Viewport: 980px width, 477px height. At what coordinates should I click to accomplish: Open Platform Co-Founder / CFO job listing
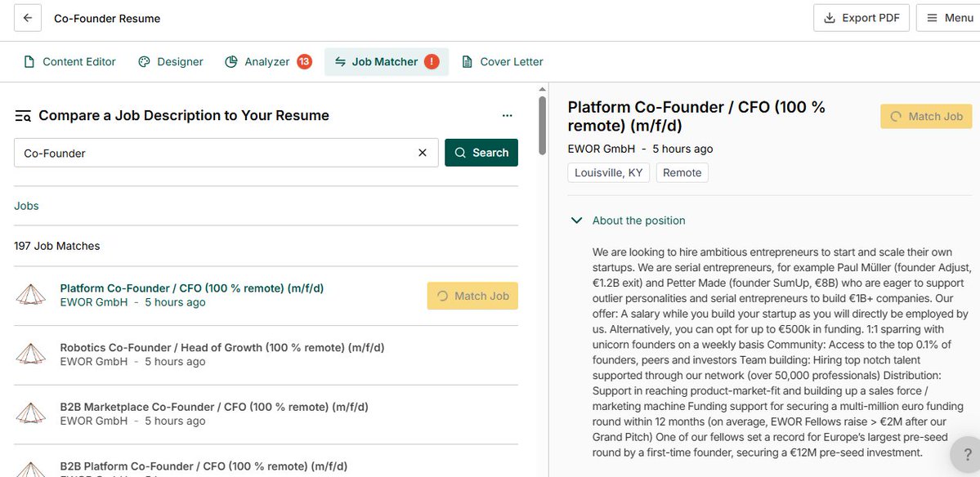[192, 288]
